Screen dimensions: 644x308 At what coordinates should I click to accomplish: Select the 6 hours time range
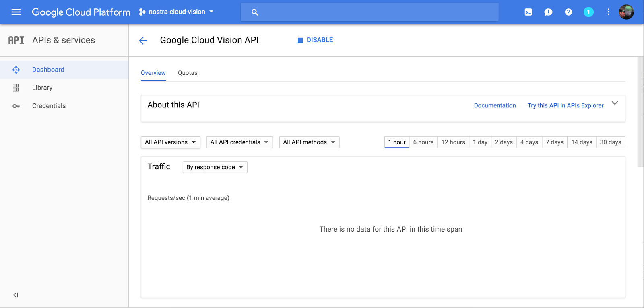[423, 142]
